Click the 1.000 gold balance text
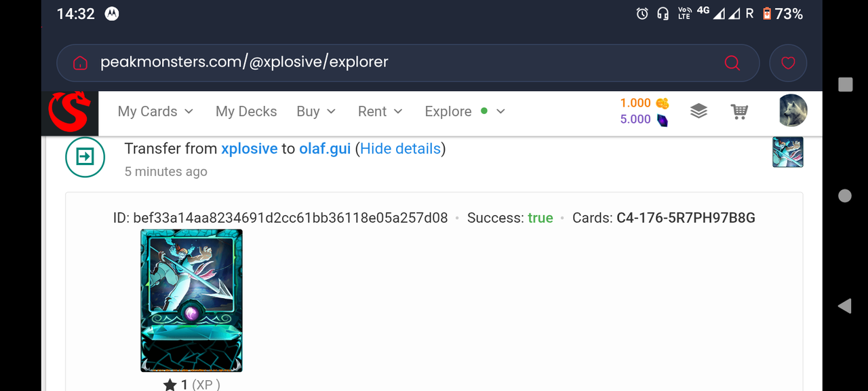 pos(635,103)
